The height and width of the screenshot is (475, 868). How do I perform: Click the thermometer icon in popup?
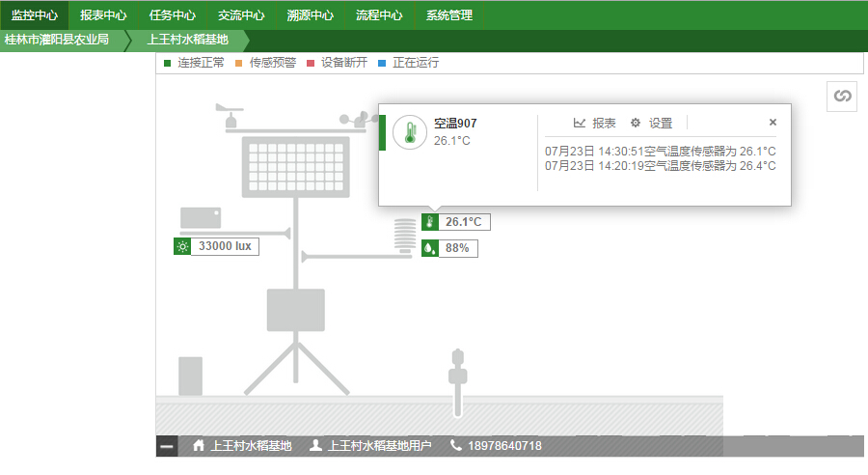pos(410,132)
